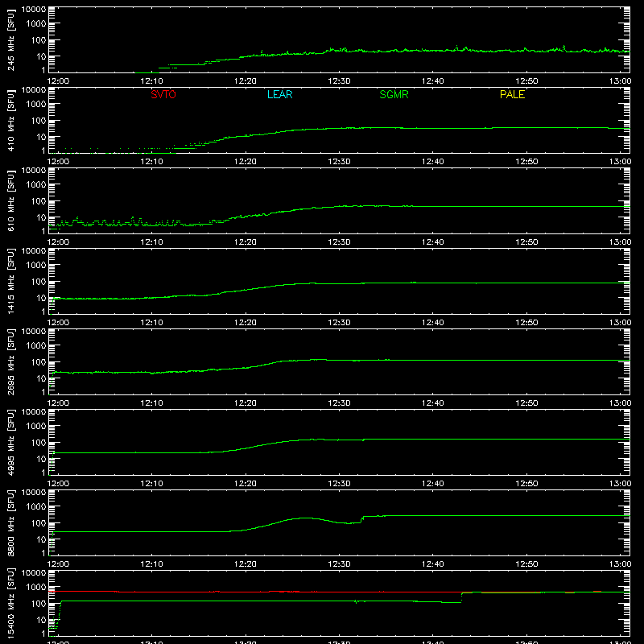Click 12:30 tick under the 245 MHz plot

(x=339, y=81)
